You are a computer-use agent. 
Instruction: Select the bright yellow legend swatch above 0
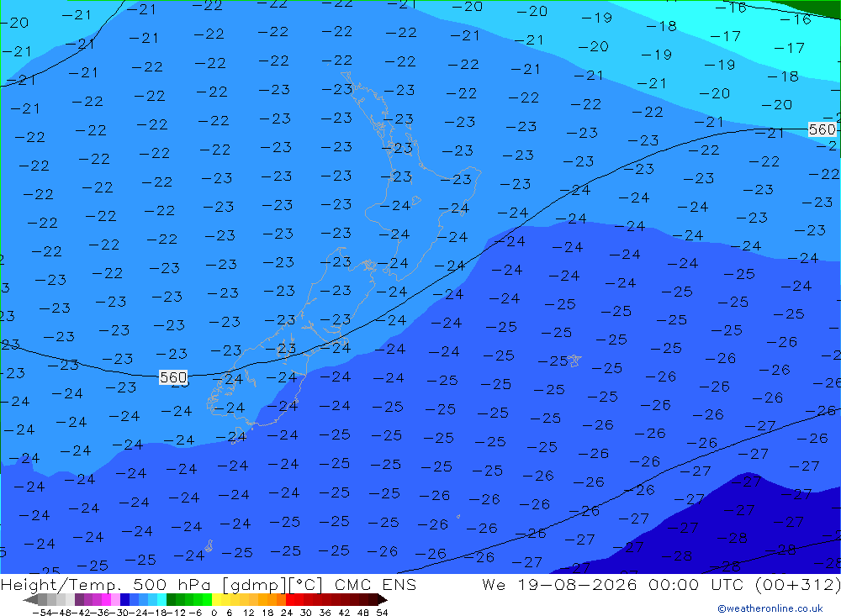[216, 599]
